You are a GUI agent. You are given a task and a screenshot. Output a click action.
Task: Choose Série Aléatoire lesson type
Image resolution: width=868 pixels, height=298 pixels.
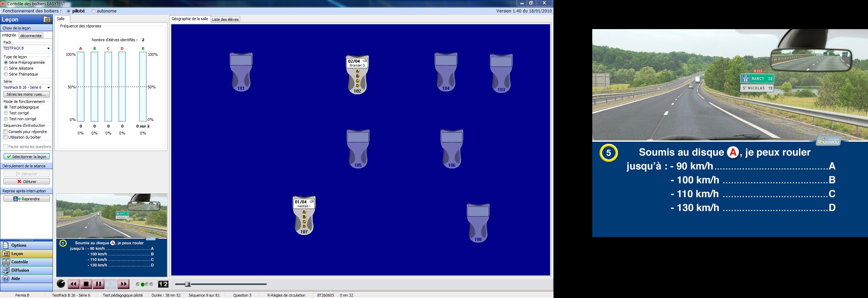pyautogui.click(x=6, y=68)
